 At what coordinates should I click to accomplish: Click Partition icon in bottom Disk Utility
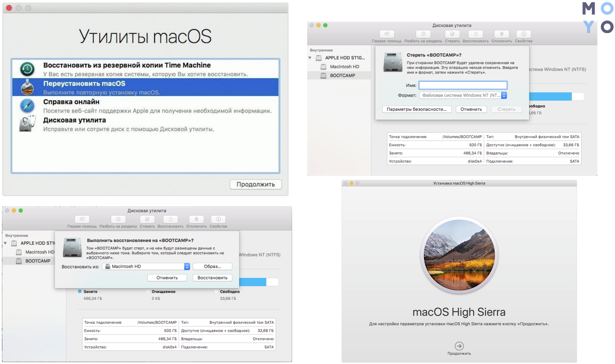pyautogui.click(x=118, y=219)
